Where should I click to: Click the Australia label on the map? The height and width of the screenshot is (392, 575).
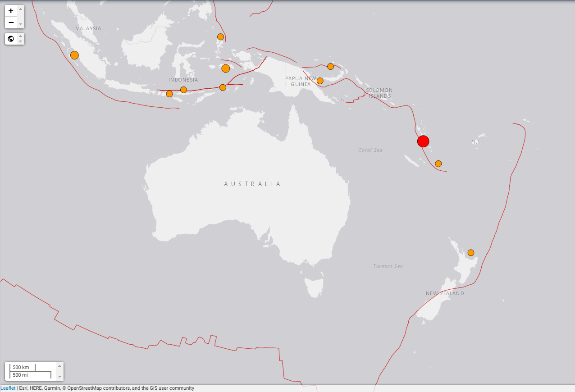point(252,184)
